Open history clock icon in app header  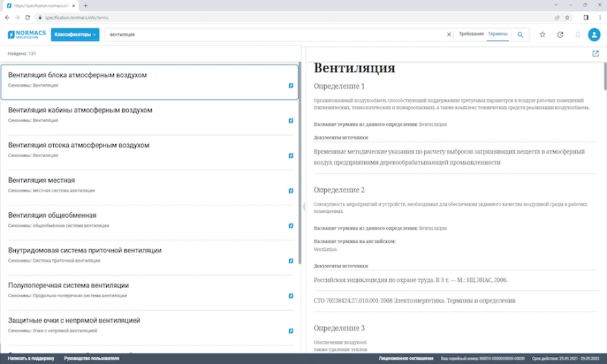pos(560,34)
